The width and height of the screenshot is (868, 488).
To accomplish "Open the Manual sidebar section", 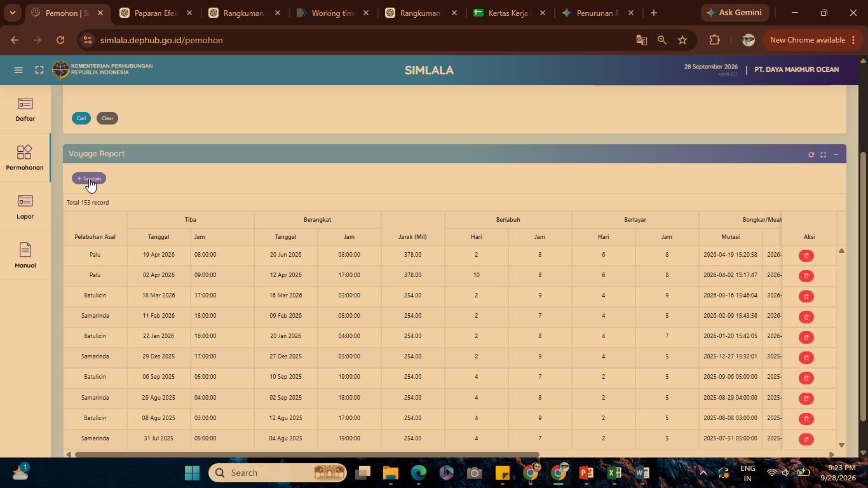I will (x=25, y=256).
